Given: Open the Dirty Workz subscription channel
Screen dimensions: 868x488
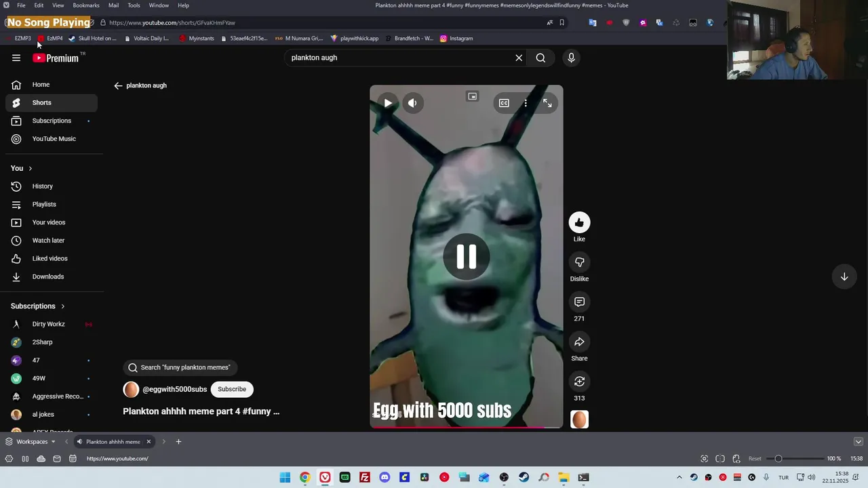Looking at the screenshot, I should 52,324.
